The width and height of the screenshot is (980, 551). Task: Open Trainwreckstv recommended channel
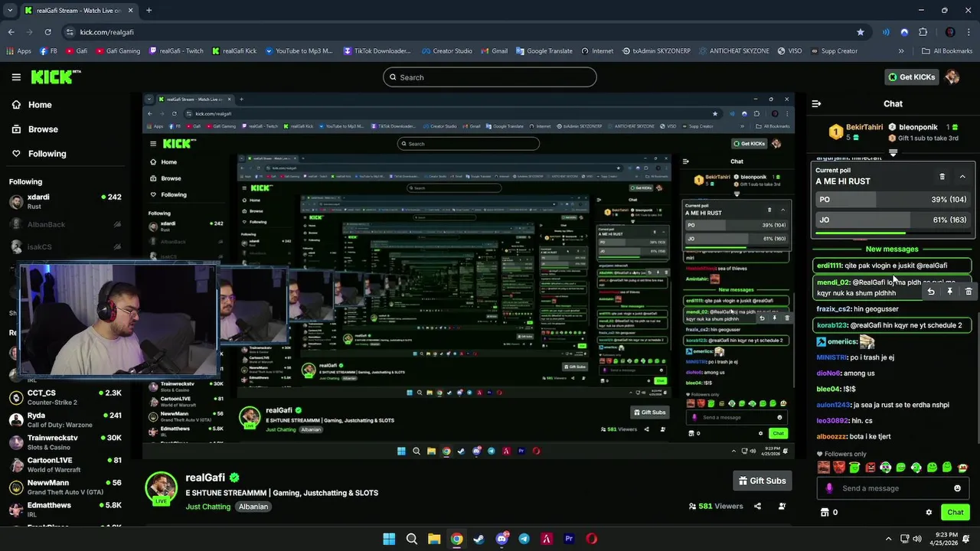point(66,442)
